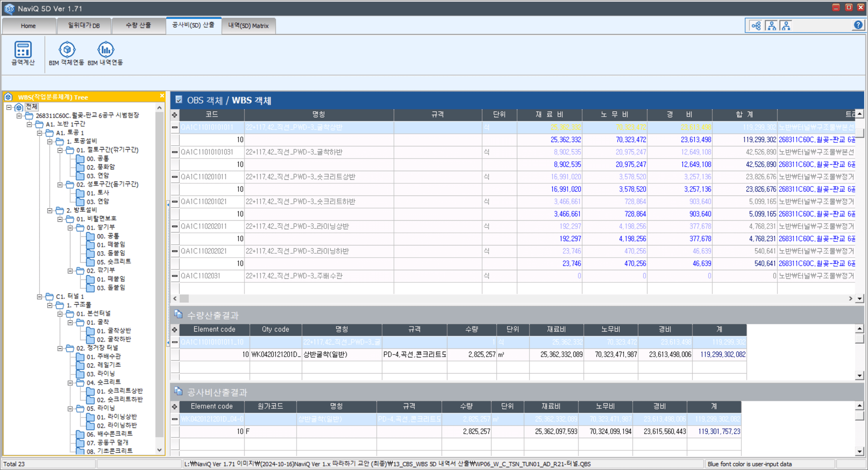868x470 pixels.
Task: Select tree item 02. 굴착하반
Action: [114, 339]
